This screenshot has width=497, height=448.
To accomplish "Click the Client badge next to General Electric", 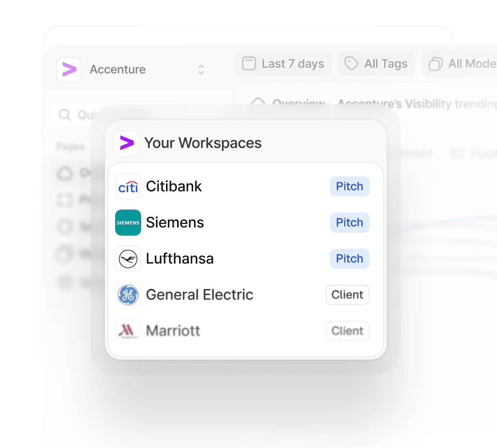I will 348,295.
